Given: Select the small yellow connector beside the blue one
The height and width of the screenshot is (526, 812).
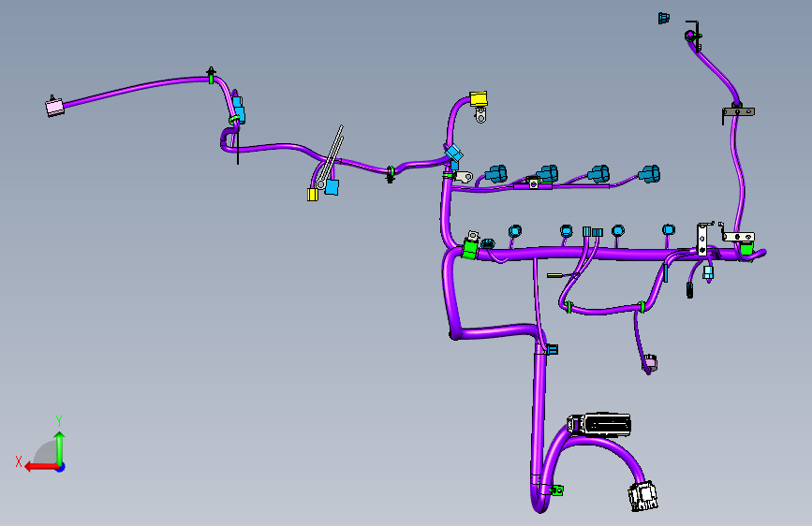Looking at the screenshot, I should coord(312,194).
